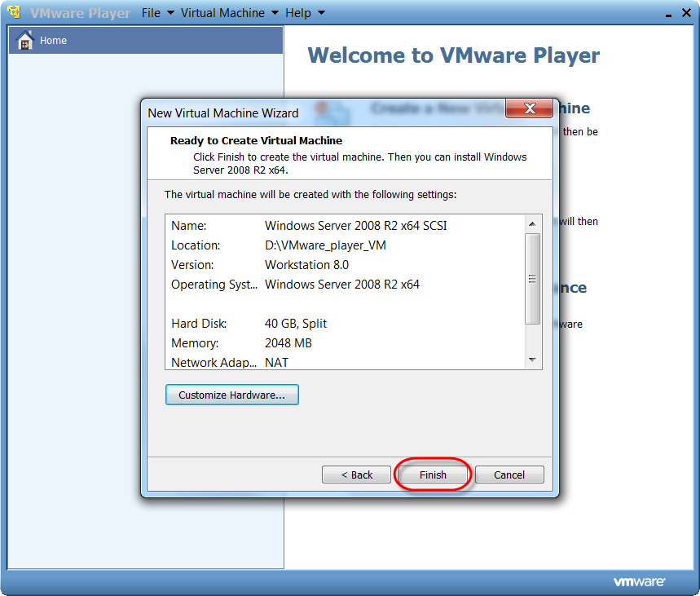Open Customize Hardware settings
Image resolution: width=700 pixels, height=596 pixels.
pyautogui.click(x=231, y=395)
